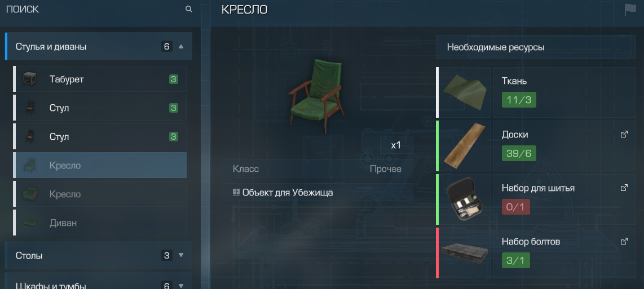
Task: Select the second, unselected Кресло entry
Action: click(100, 194)
